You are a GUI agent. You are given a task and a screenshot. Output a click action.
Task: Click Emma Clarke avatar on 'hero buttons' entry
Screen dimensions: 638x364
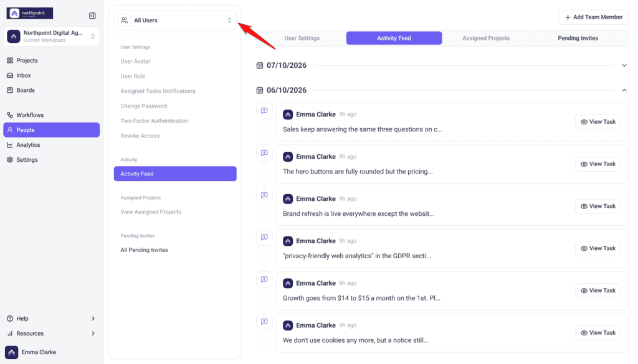pyautogui.click(x=288, y=157)
